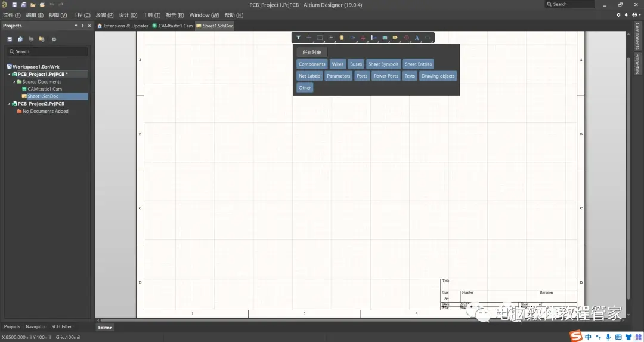
Task: Click the Place Arc tool icon
Action: (x=428, y=38)
